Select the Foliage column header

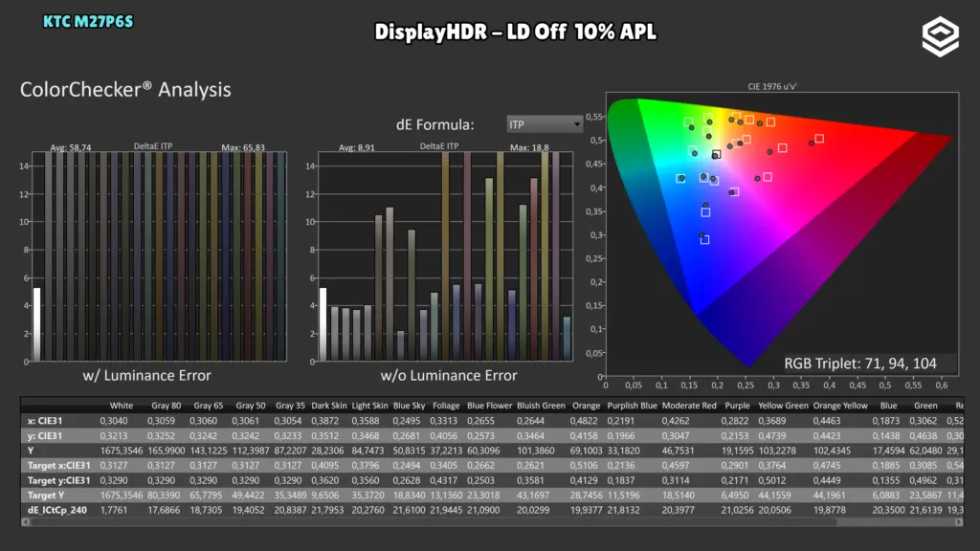tap(446, 406)
